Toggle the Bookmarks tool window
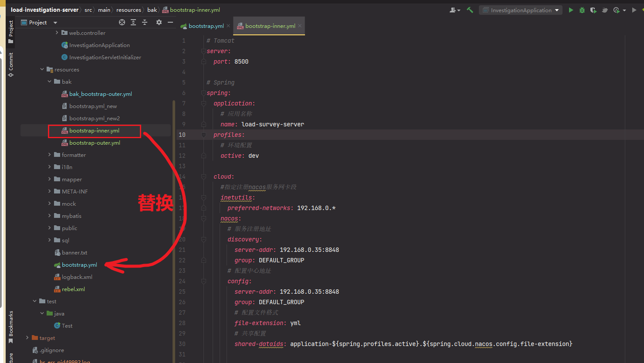The image size is (644, 363). [11, 327]
